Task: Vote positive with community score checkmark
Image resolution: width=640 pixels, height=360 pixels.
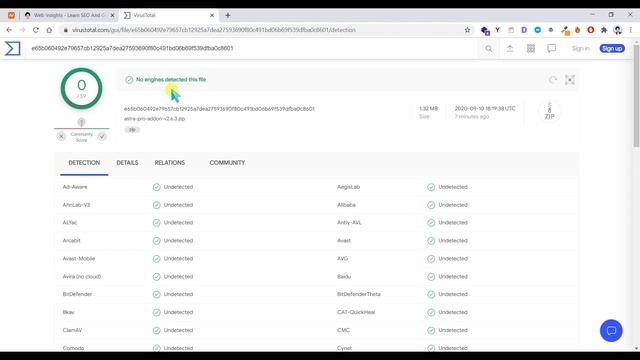Action: click(x=102, y=136)
